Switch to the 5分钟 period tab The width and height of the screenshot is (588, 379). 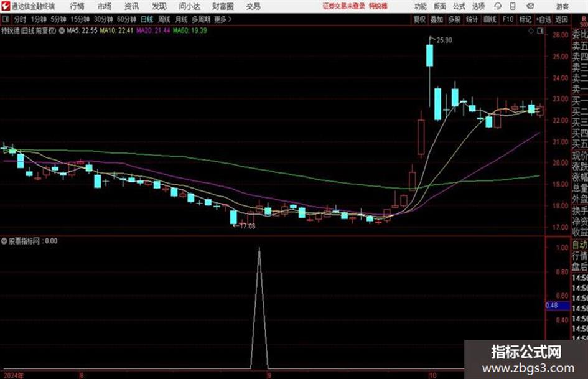click(58, 19)
